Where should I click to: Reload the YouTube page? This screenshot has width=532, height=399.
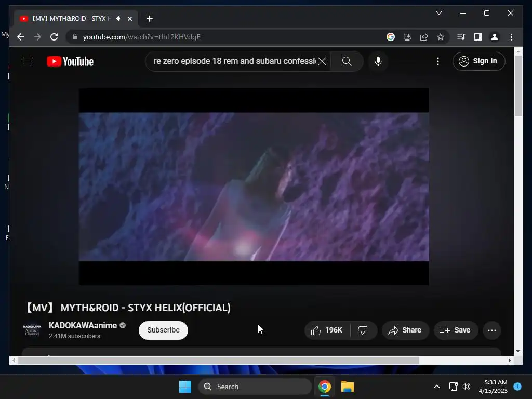(x=54, y=37)
